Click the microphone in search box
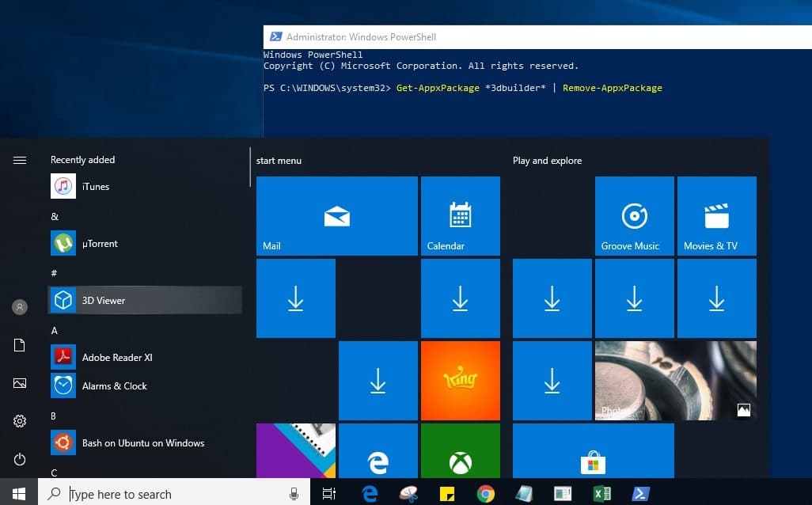Viewport: 812px width, 505px height. (x=294, y=494)
